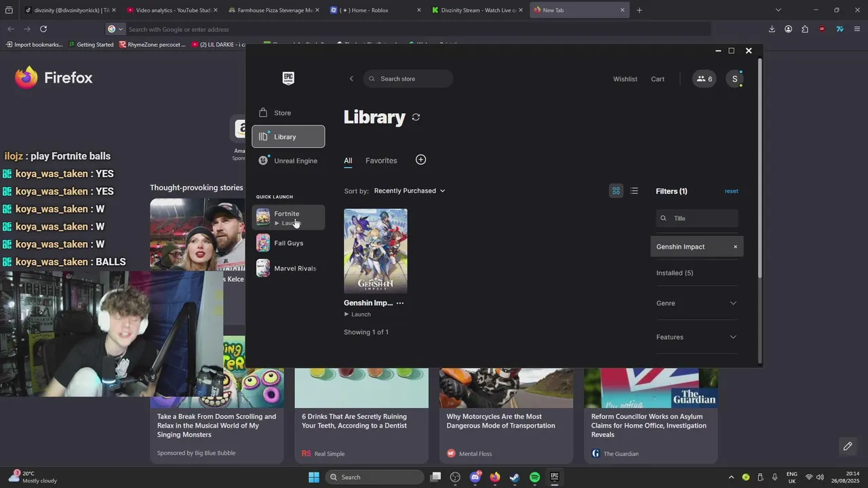The image size is (868, 488).
Task: Launch Fall Guys from Quick Launch
Action: click(x=288, y=243)
